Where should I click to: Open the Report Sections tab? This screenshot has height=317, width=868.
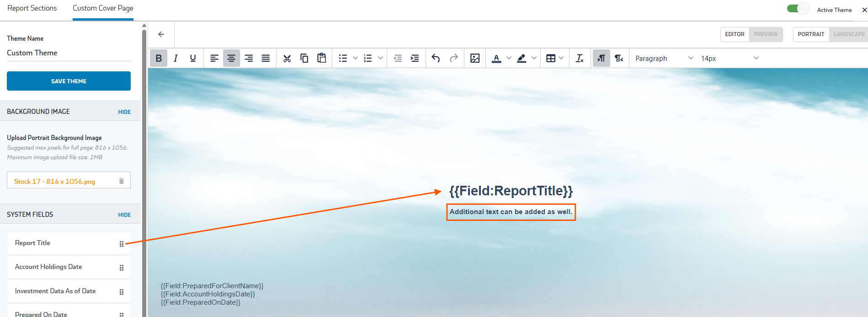(x=32, y=8)
